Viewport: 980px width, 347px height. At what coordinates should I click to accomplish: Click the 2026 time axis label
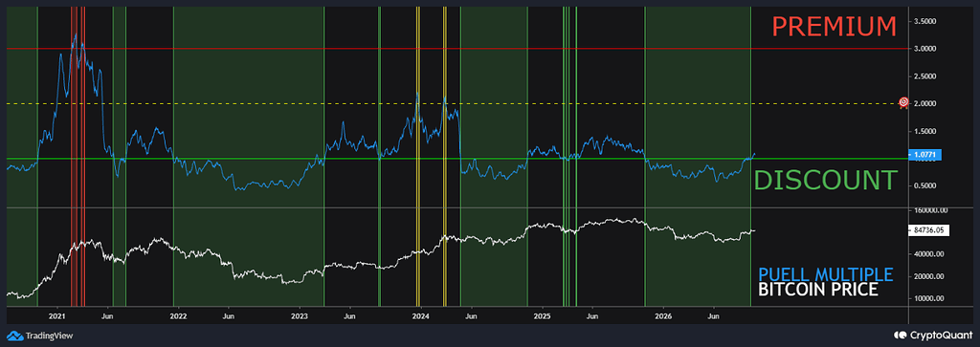click(662, 316)
